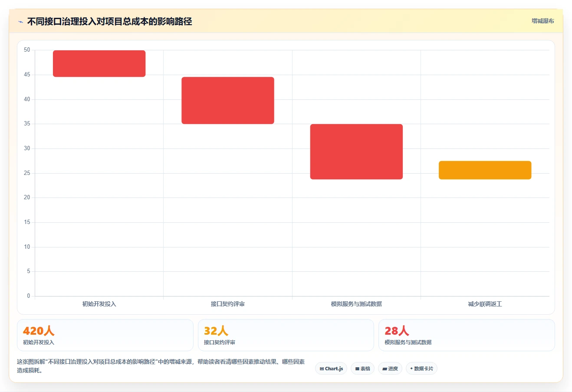572x392 pixels.
Task: Open the 32人 接口契约评审 data card
Action: click(x=286, y=335)
